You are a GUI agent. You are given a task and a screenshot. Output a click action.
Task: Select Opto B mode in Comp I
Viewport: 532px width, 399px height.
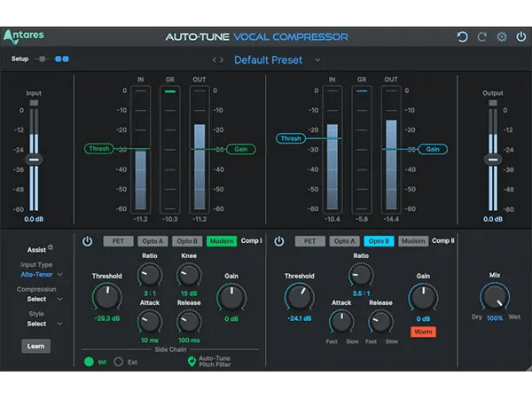187,241
